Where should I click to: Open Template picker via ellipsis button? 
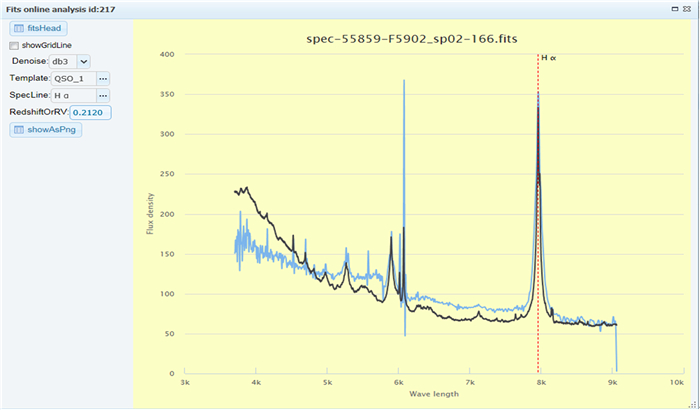(103, 78)
